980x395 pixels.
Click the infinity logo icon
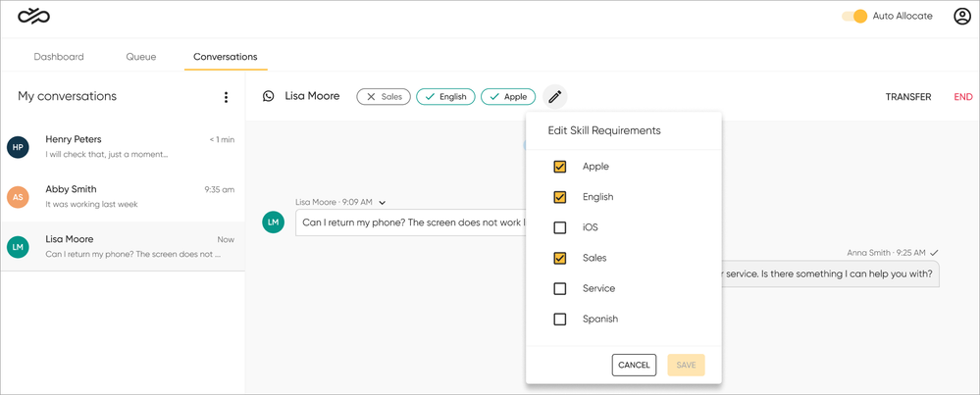click(x=33, y=16)
